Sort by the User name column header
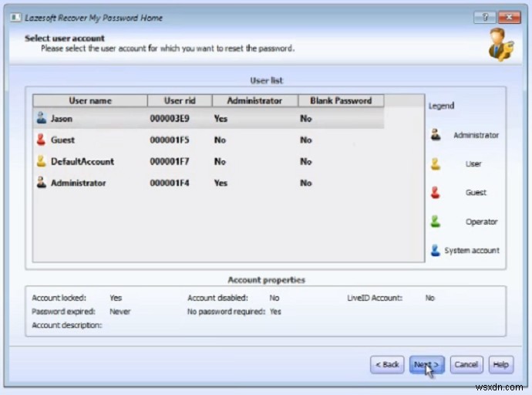The image size is (532, 395). coord(90,100)
